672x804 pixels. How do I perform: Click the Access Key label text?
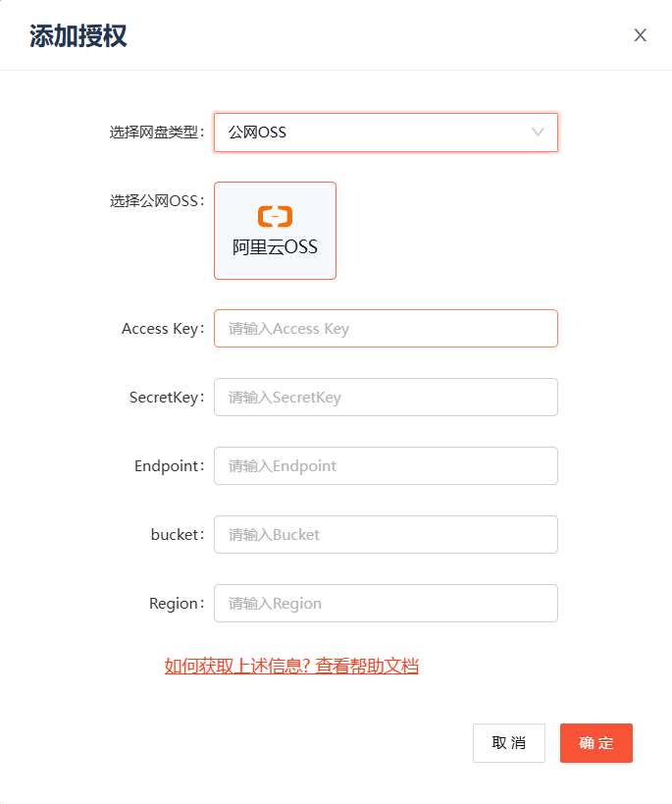(x=162, y=328)
